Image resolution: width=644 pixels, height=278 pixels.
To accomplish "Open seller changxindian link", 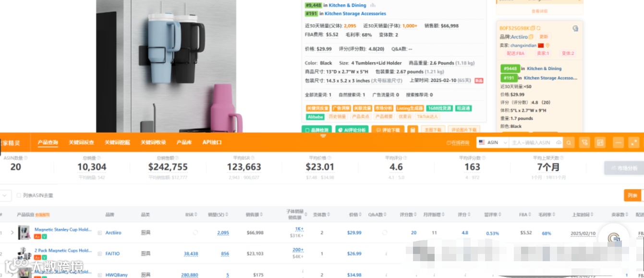I will pos(523,45).
